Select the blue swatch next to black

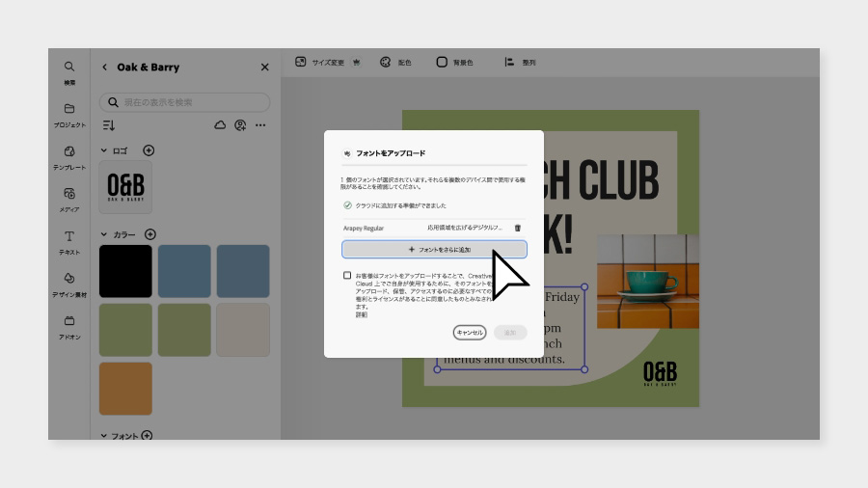pos(184,271)
